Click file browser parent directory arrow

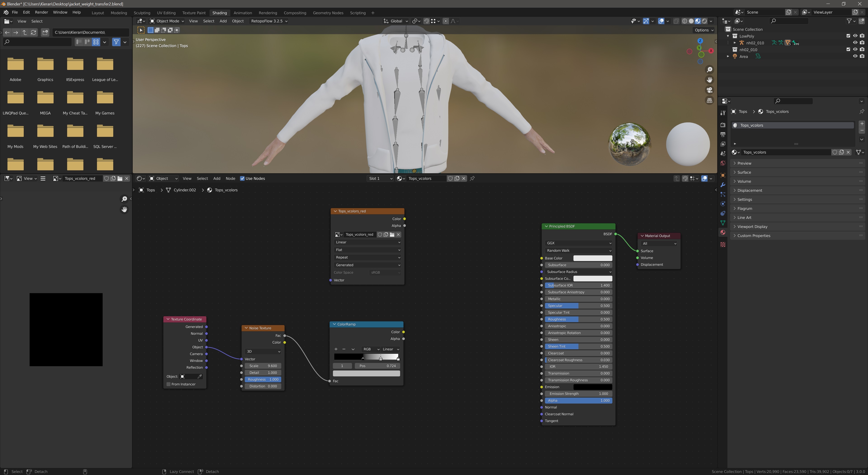click(x=25, y=32)
